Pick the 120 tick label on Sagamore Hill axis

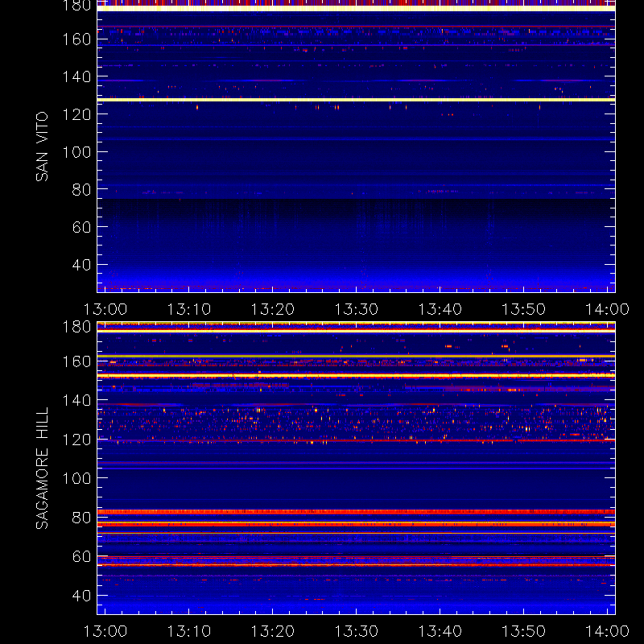click(x=76, y=440)
